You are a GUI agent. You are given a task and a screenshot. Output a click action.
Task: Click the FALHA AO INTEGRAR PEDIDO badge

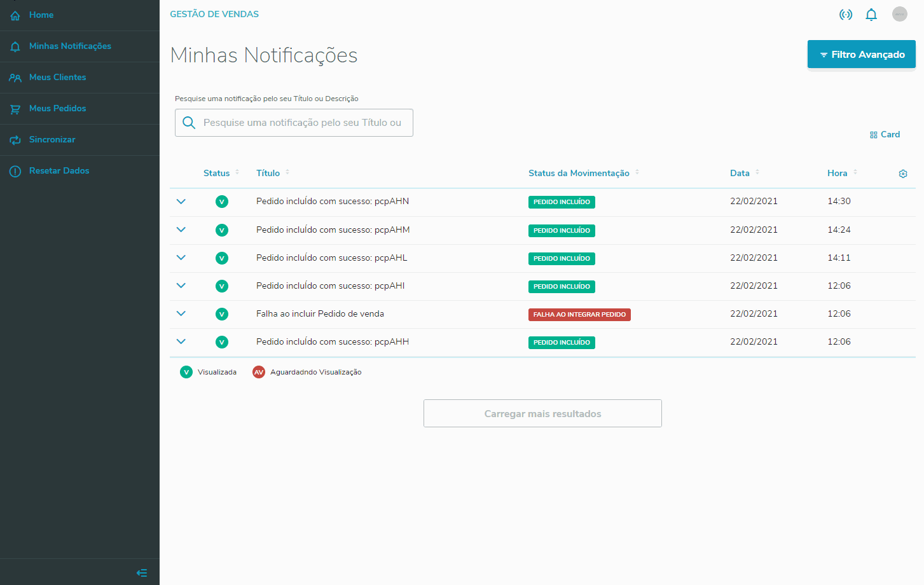[579, 315]
